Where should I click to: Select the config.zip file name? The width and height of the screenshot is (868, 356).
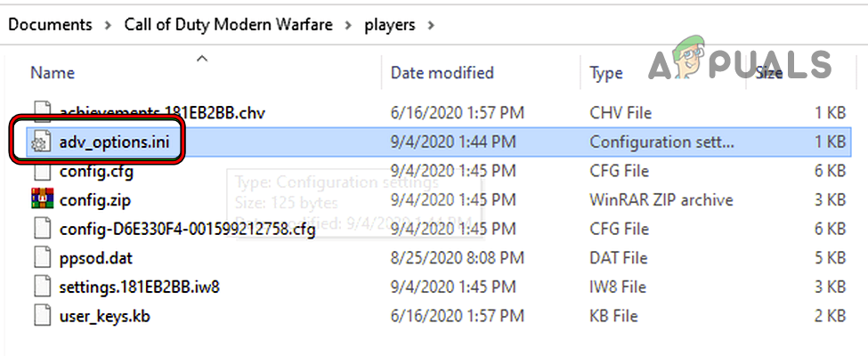95,199
